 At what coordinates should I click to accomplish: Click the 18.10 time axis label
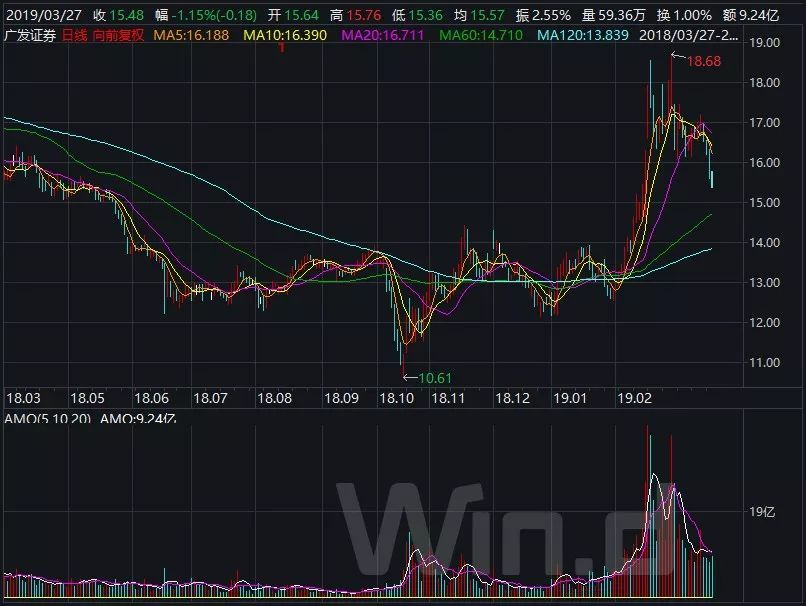pyautogui.click(x=396, y=398)
